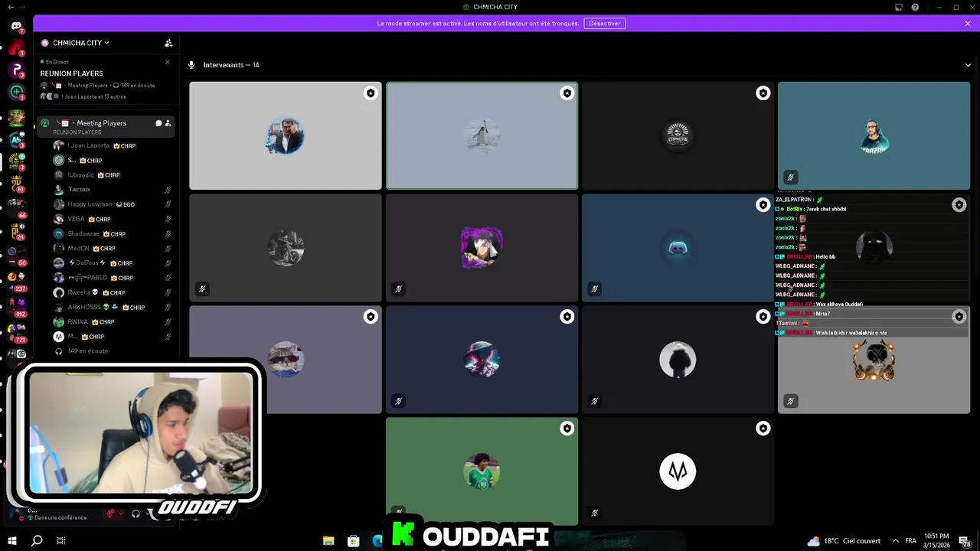
Task: Dismiss streamer mode banner
Action: coord(968,23)
